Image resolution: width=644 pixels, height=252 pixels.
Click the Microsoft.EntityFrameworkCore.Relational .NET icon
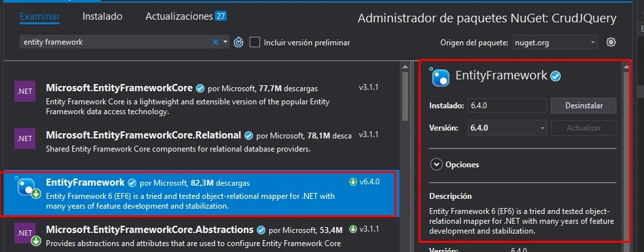click(x=25, y=138)
